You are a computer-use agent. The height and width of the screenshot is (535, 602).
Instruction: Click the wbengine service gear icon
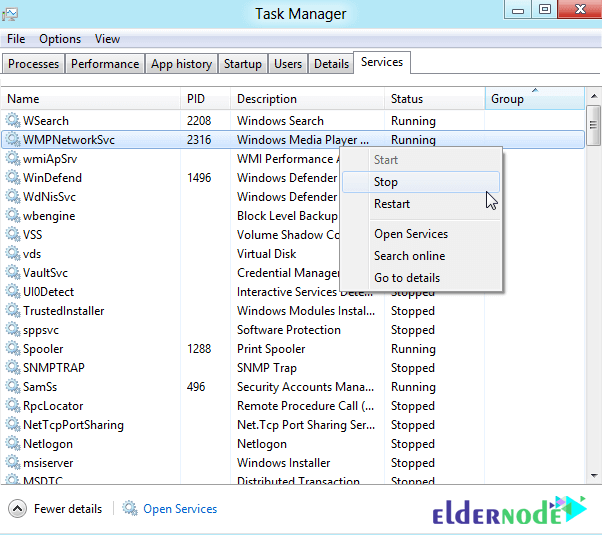coord(13,215)
